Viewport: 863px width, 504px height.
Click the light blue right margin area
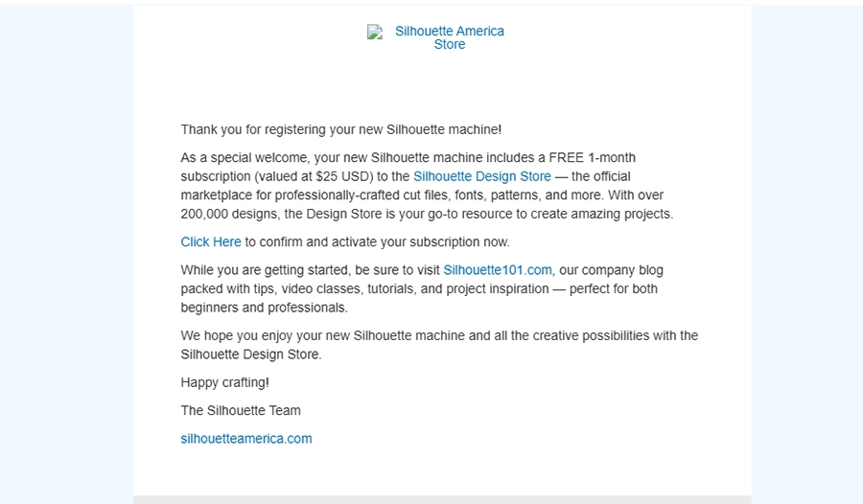(805, 249)
